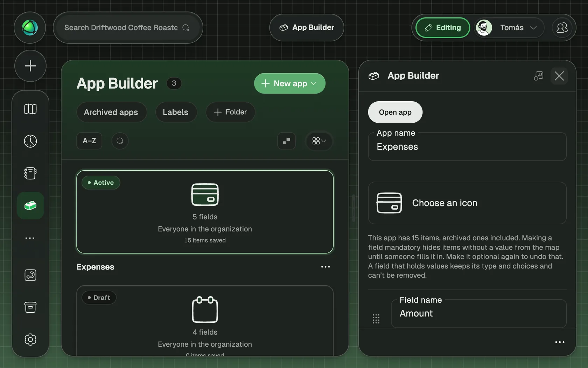588x368 pixels.
Task: Add a new Folder
Action: 230,112
